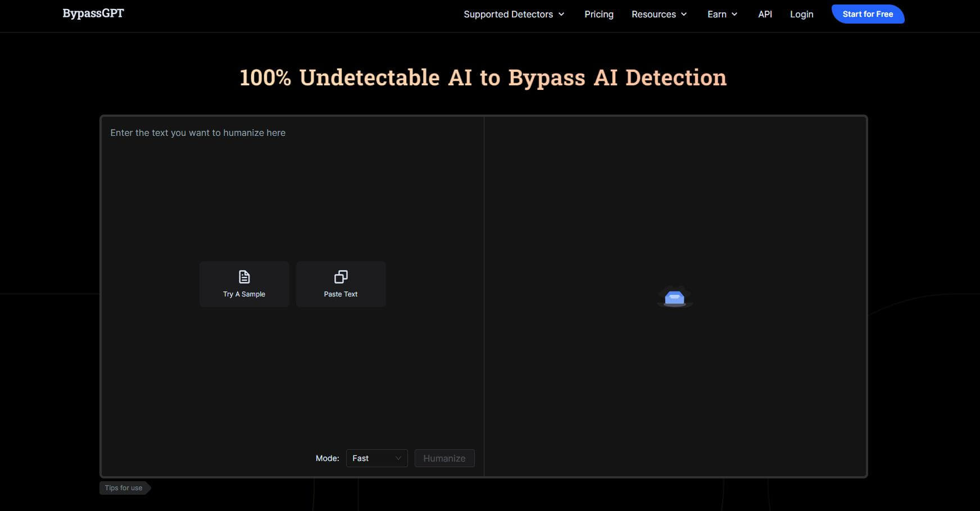Expand the Resources menu
The image size is (980, 511).
click(654, 14)
